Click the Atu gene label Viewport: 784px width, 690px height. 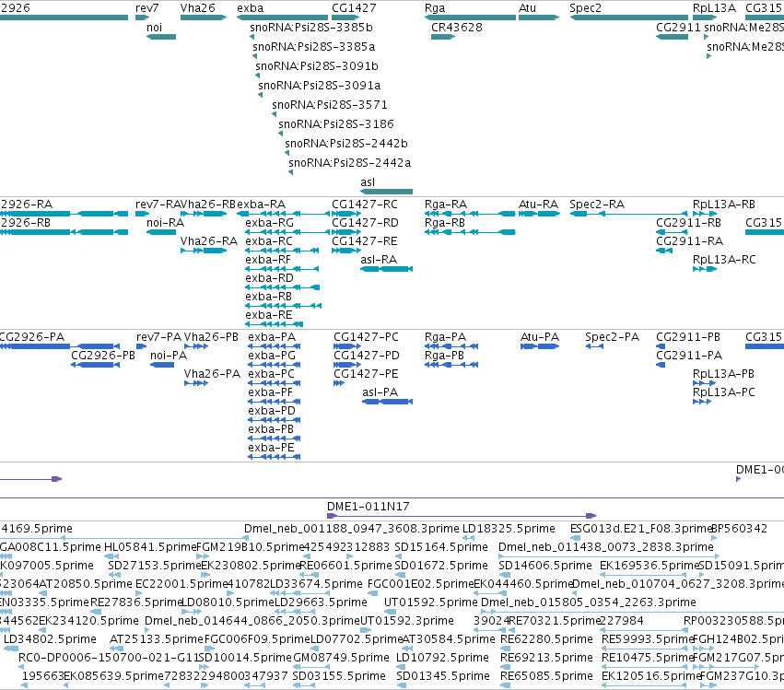tap(528, 8)
